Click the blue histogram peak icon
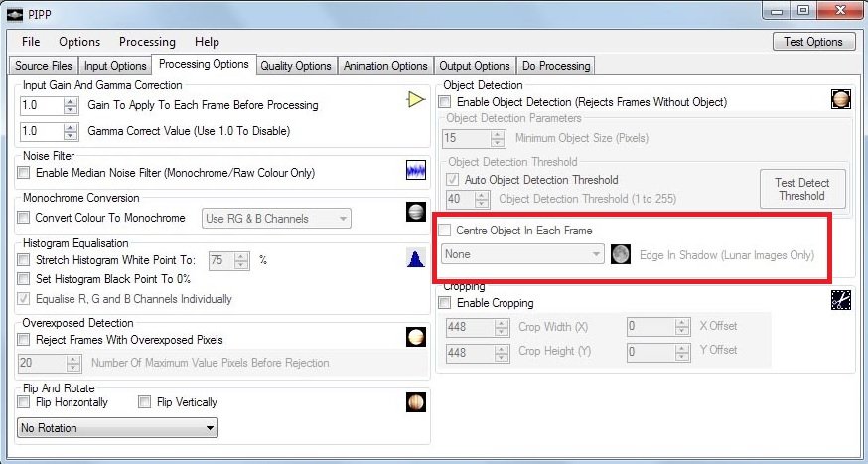The image size is (868, 464). coord(416,258)
